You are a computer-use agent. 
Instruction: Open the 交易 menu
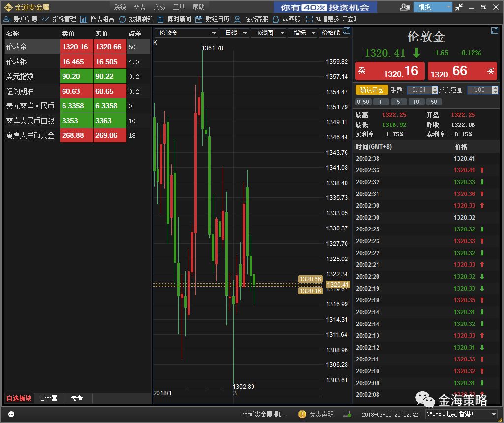(x=159, y=7)
